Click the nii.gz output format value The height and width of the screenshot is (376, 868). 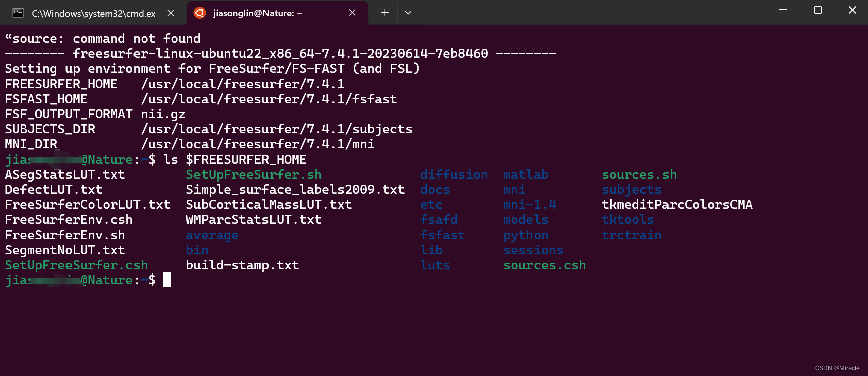pyautogui.click(x=163, y=114)
